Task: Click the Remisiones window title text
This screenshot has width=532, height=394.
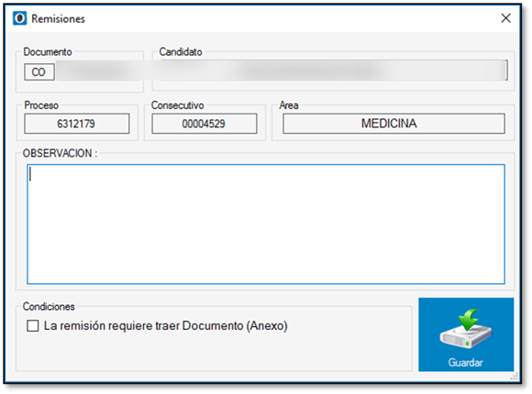Action: pyautogui.click(x=58, y=18)
